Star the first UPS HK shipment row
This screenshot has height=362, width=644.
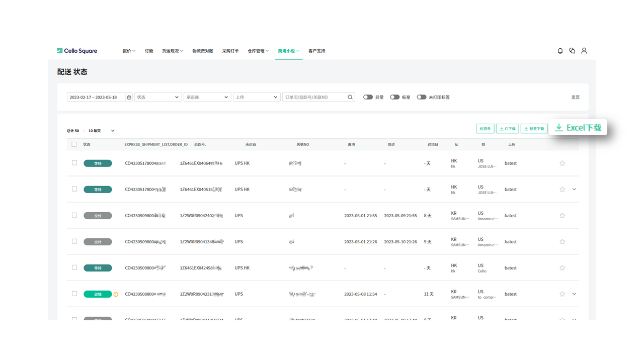562,163
